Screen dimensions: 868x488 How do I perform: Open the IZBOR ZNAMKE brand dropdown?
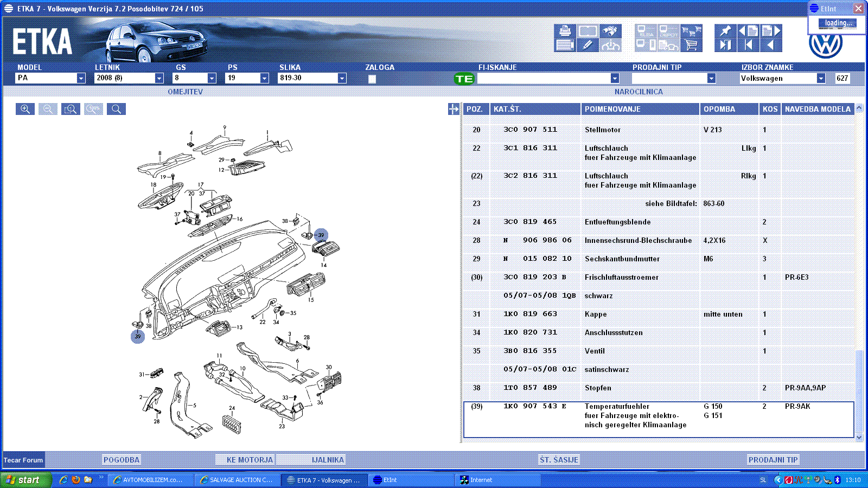click(x=821, y=78)
